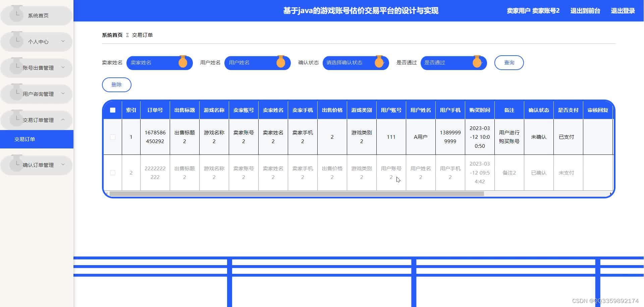Click 个人中心 menu label
644x307 pixels.
coord(38,42)
